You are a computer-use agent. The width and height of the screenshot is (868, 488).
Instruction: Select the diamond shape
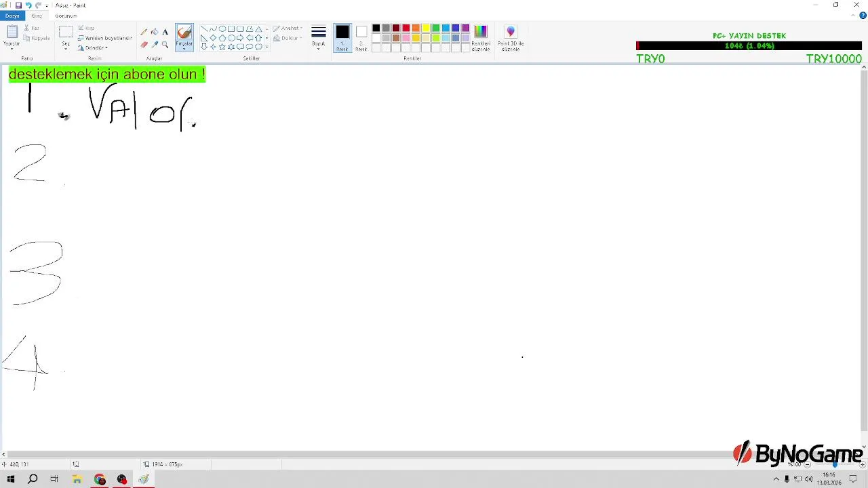pos(213,38)
